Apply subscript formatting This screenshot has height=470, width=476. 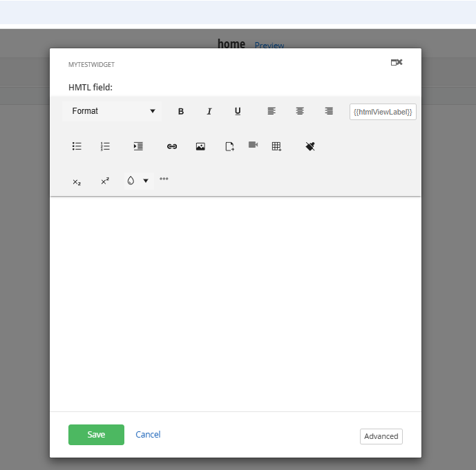point(77,182)
